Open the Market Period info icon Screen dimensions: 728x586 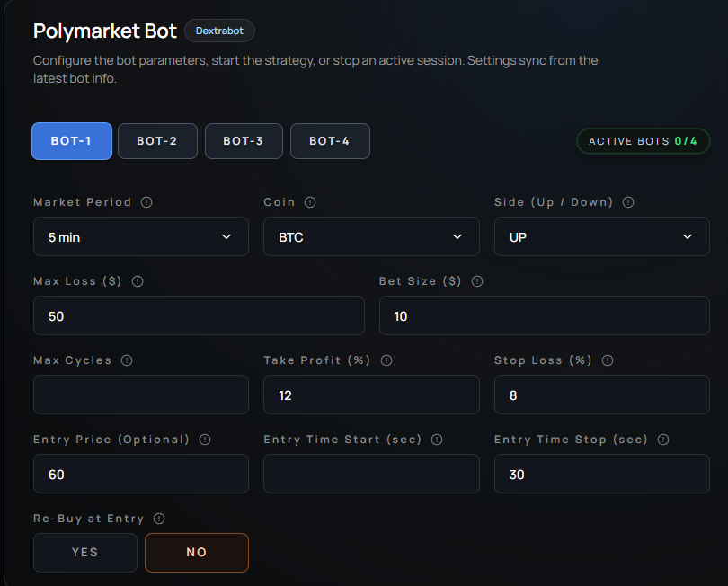tap(146, 202)
